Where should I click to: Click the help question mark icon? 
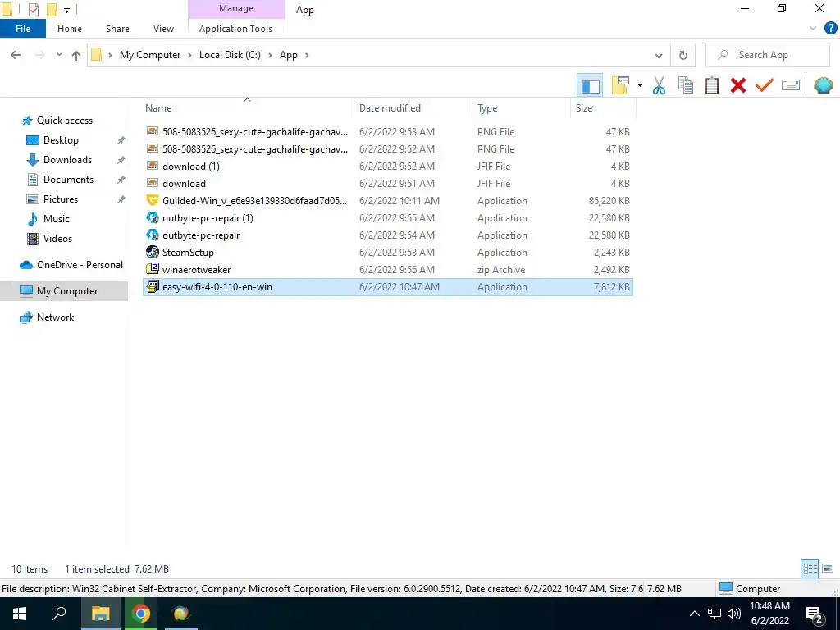tap(830, 29)
